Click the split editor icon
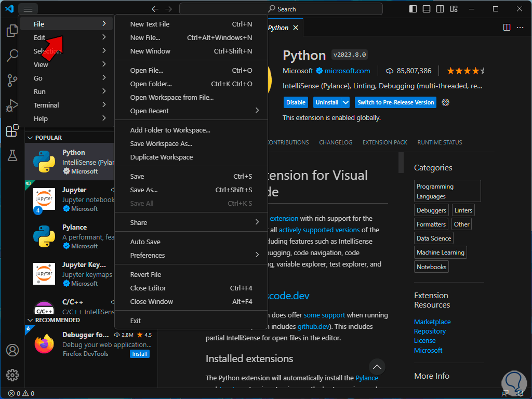The image size is (532, 399). point(506,28)
